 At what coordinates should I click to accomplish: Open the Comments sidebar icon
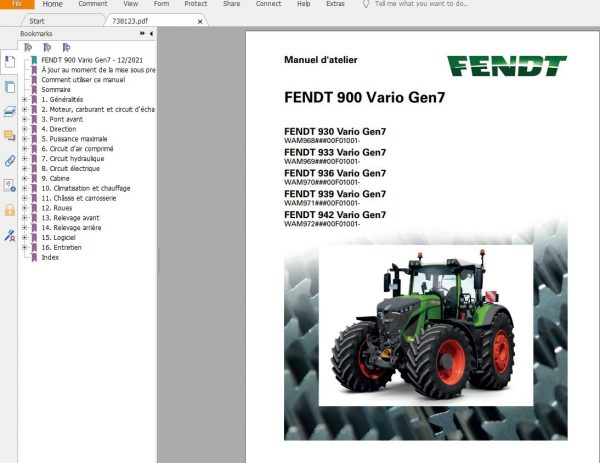[10, 135]
